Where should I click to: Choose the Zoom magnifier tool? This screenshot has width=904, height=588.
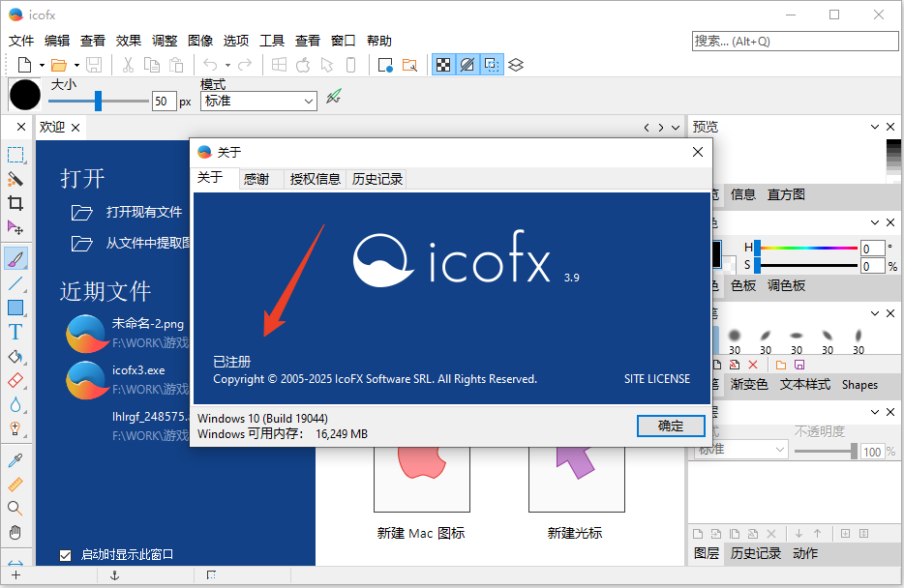click(x=15, y=508)
